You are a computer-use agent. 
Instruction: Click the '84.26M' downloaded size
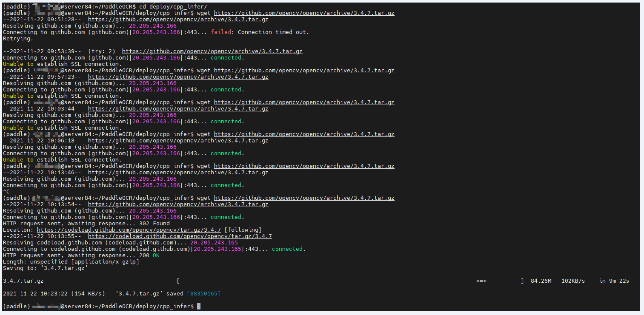coord(541,281)
